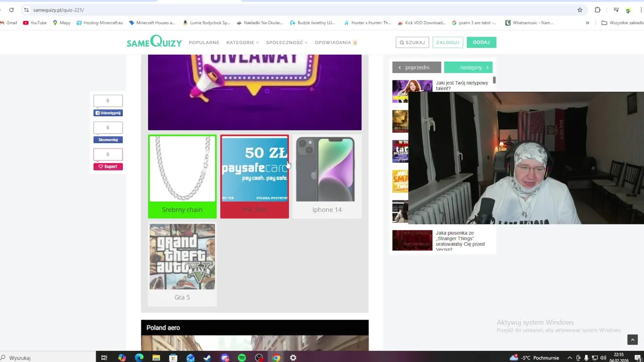The width and height of the screenshot is (644, 362).
Task: Open the clock showing 22:55
Action: coord(618,357)
